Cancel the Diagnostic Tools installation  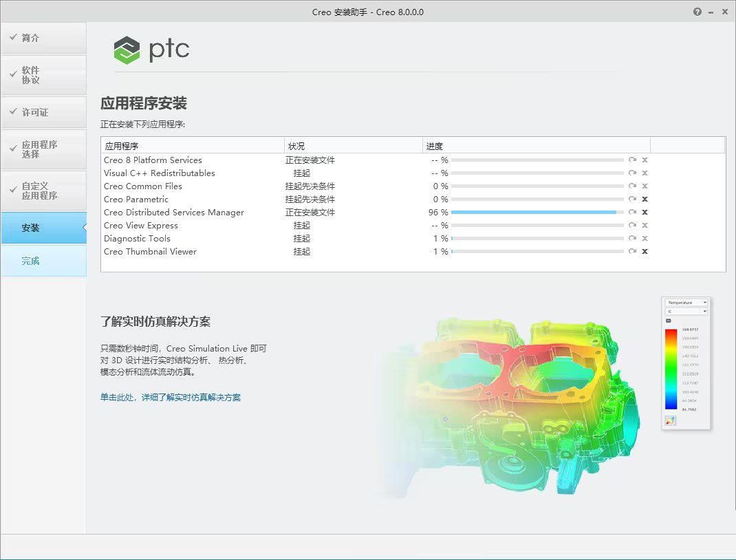(645, 239)
